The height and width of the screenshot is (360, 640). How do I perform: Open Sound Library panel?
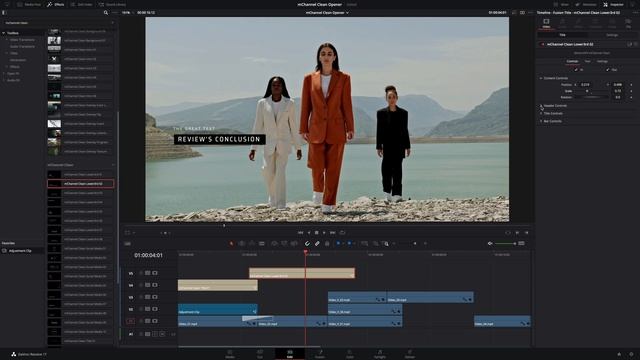click(x=112, y=4)
